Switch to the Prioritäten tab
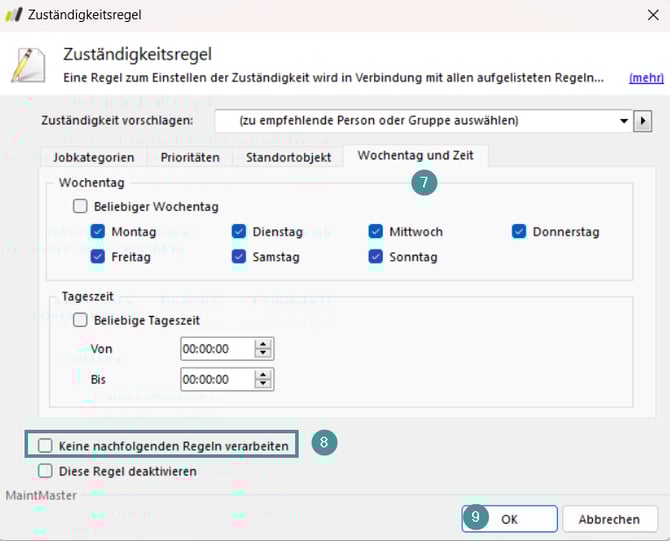The image size is (670, 541). tap(190, 157)
